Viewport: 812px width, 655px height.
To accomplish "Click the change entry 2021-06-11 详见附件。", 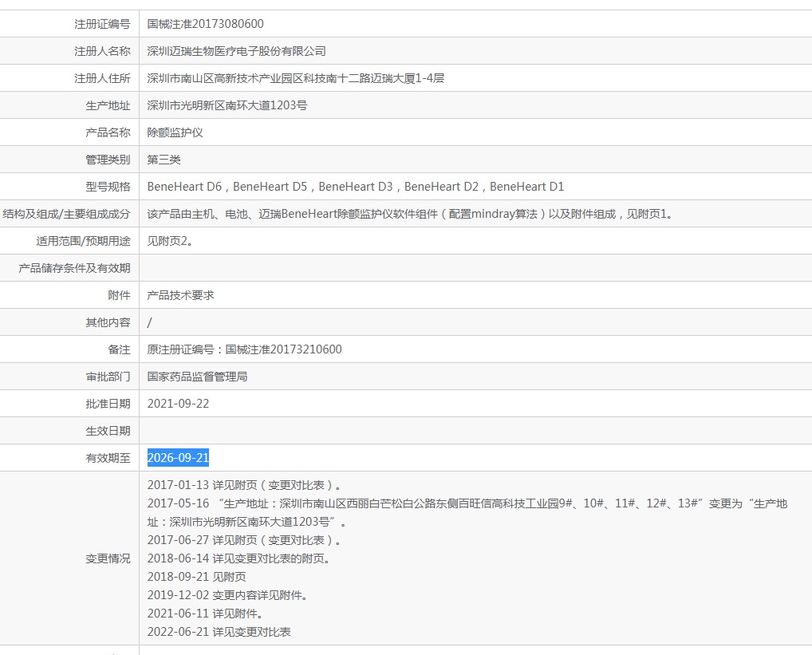I will tap(206, 614).
